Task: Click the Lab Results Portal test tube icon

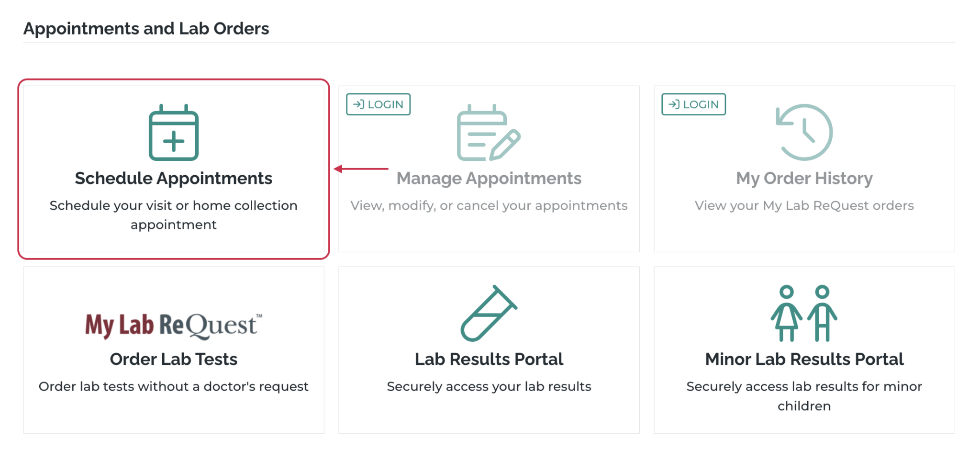Action: click(489, 314)
